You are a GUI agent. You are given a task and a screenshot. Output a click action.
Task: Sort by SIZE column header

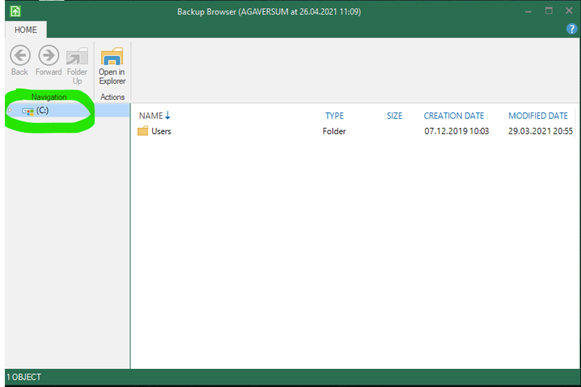coord(394,116)
